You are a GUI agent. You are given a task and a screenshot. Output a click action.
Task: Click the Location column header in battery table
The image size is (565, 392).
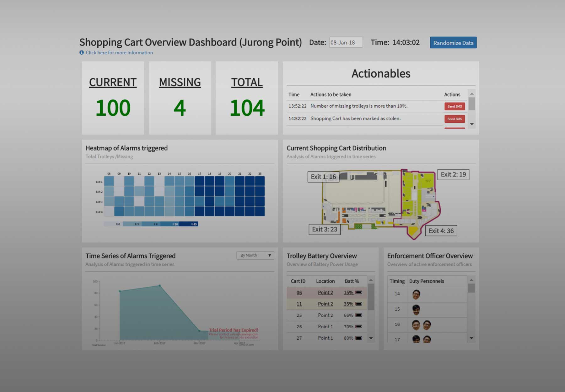325,281
